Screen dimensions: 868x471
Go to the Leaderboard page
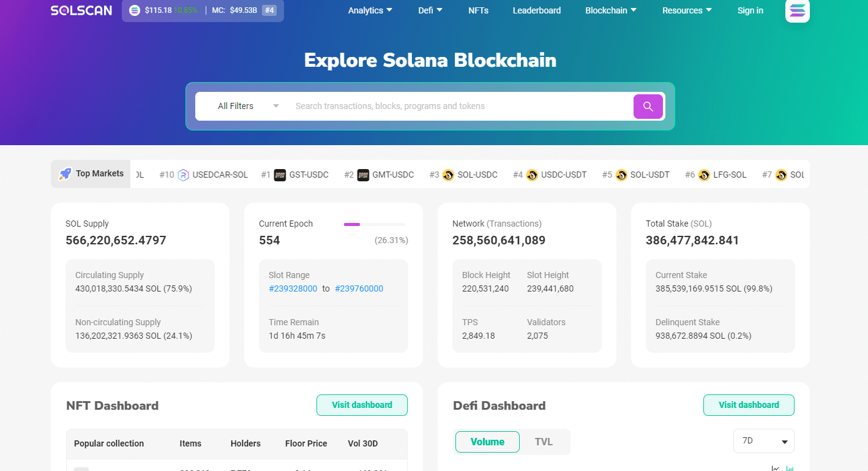[536, 10]
